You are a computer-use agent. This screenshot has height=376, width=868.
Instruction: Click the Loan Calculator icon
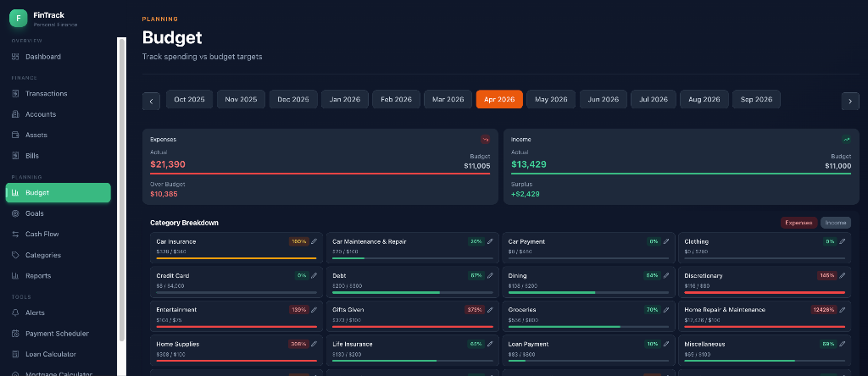coord(15,355)
